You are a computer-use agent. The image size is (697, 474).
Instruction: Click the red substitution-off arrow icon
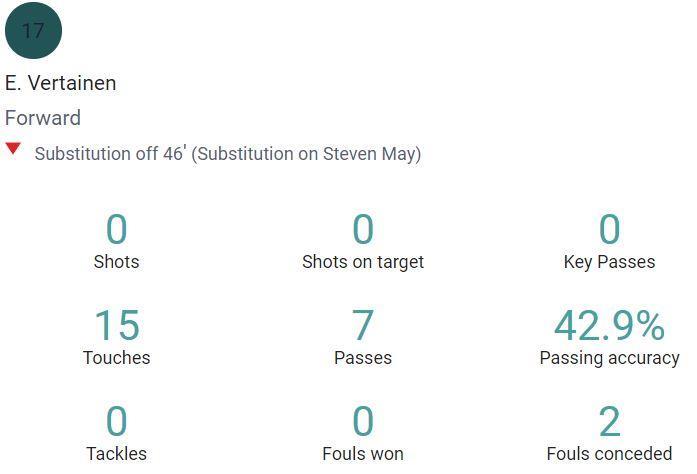(13, 149)
